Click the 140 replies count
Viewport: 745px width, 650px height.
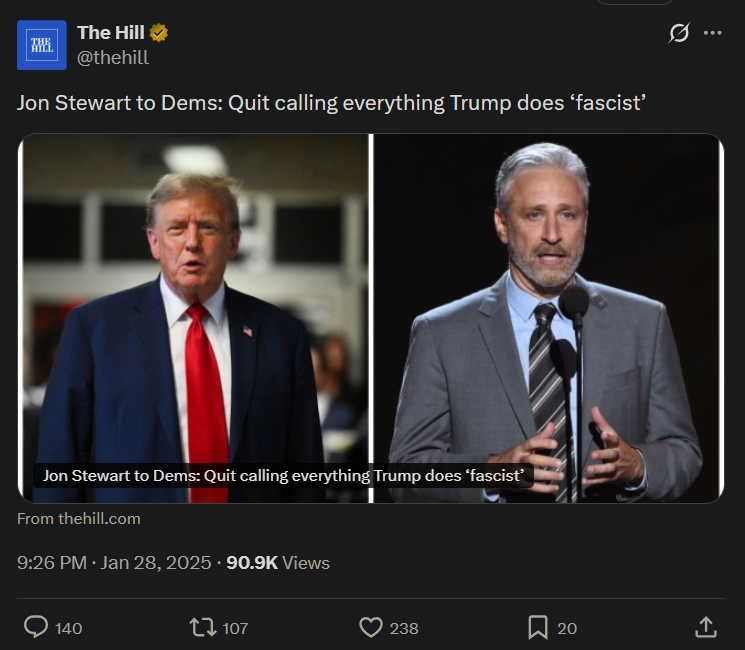pyautogui.click(x=68, y=628)
